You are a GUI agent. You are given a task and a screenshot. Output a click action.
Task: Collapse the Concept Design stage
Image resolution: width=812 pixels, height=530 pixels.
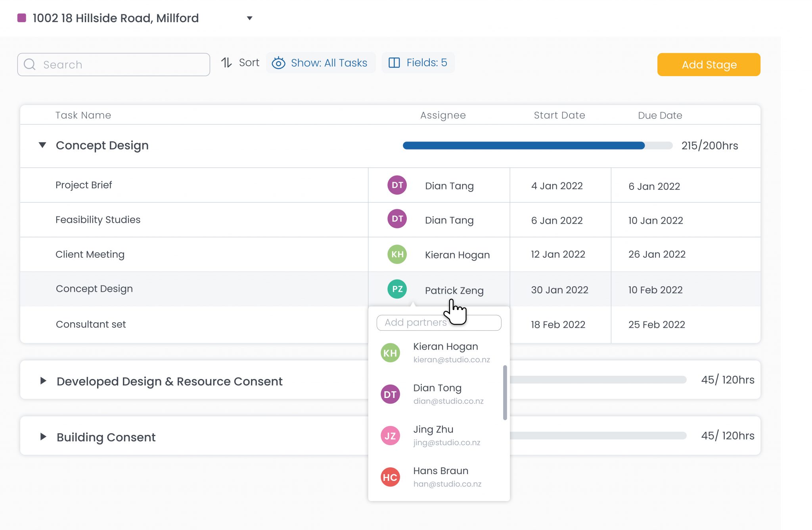point(42,145)
